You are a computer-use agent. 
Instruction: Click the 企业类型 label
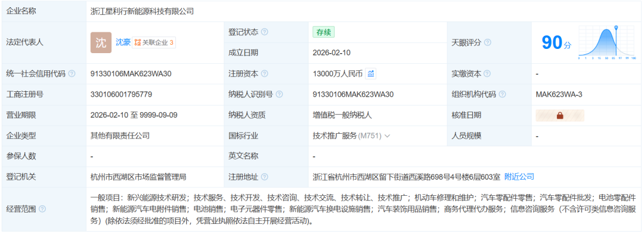pyautogui.click(x=21, y=136)
